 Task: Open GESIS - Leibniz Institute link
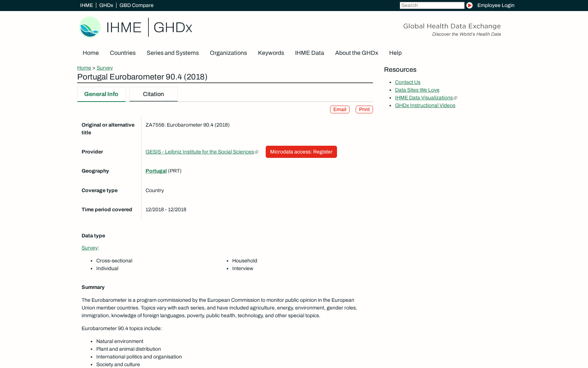(x=200, y=152)
